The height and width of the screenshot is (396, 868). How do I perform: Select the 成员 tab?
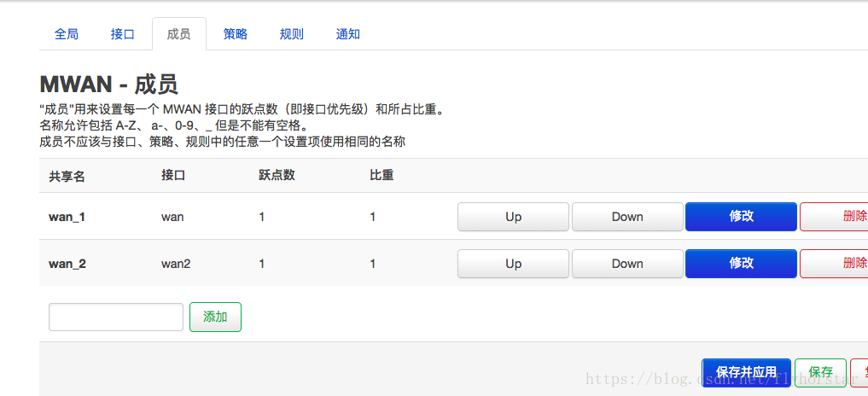click(x=178, y=34)
